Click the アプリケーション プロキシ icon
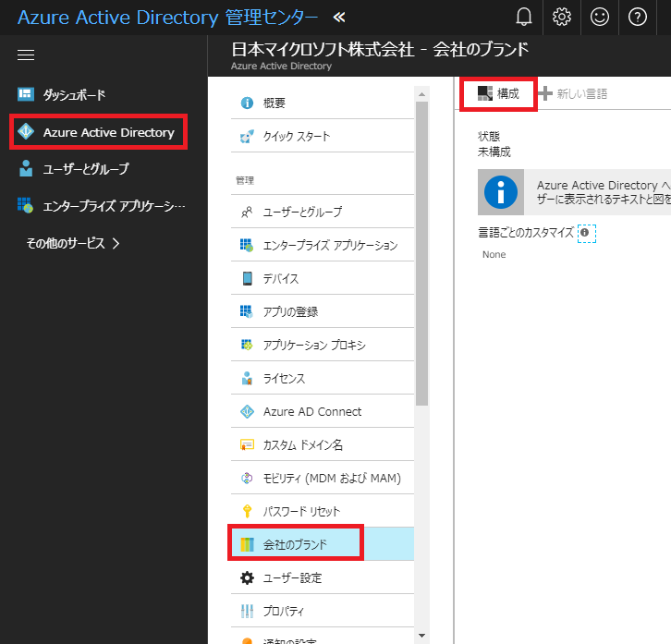Viewport: 671px width, 644px height. (247, 345)
